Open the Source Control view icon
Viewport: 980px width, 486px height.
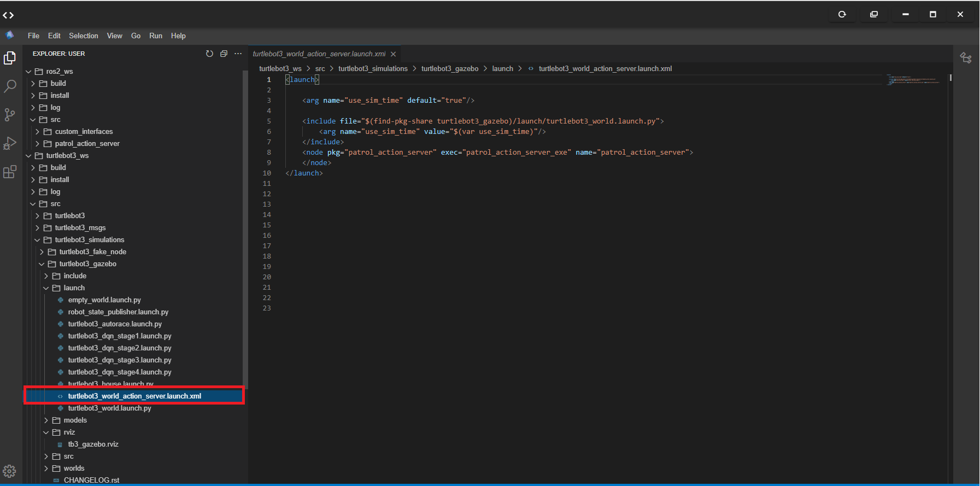(x=10, y=114)
